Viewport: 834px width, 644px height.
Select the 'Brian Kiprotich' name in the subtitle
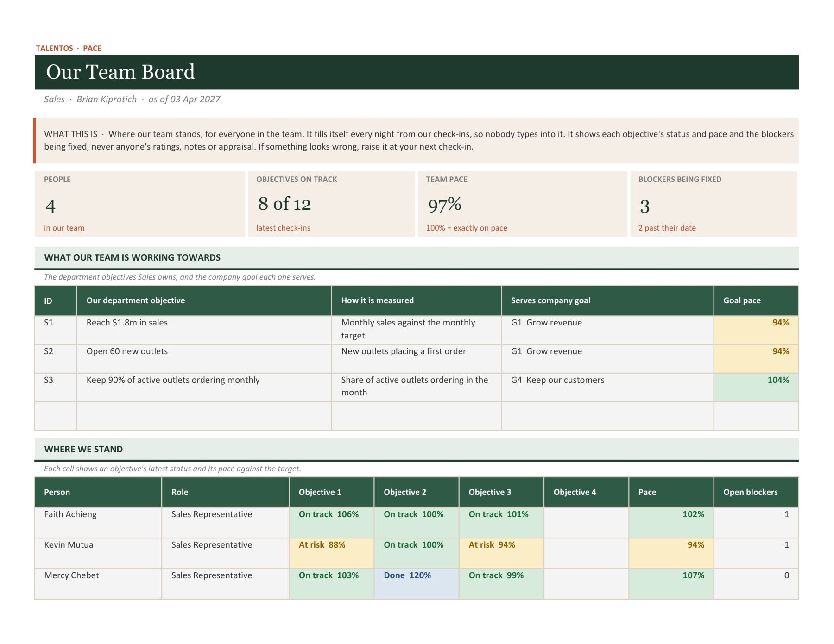click(107, 99)
